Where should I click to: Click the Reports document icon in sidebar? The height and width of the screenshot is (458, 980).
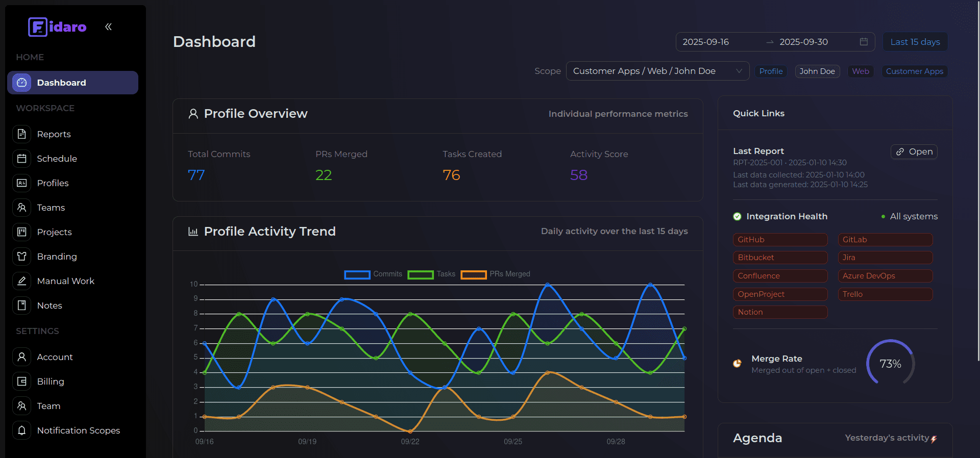[21, 134]
